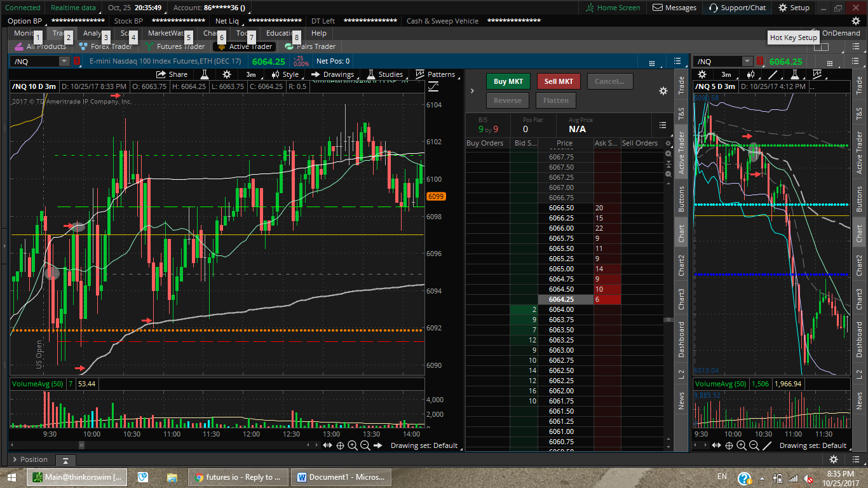Image resolution: width=868 pixels, height=488 pixels.
Task: Open the list menu beside Avg Price
Action: pos(663,125)
